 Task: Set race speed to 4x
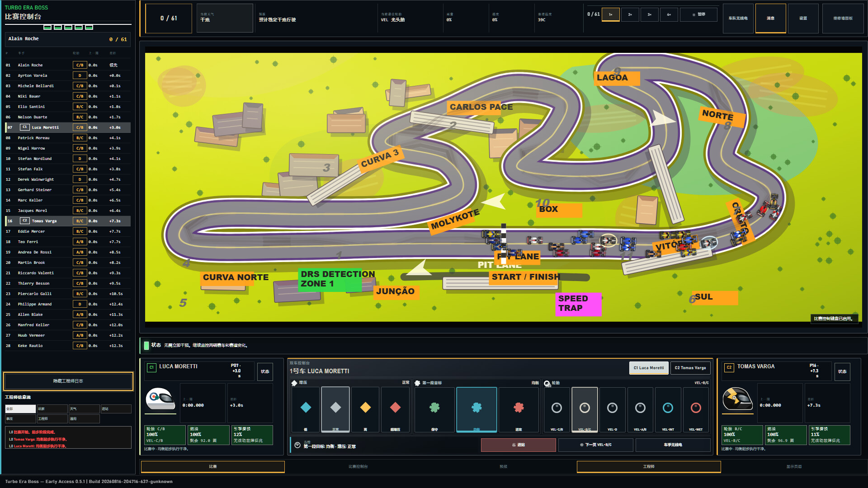pos(669,14)
